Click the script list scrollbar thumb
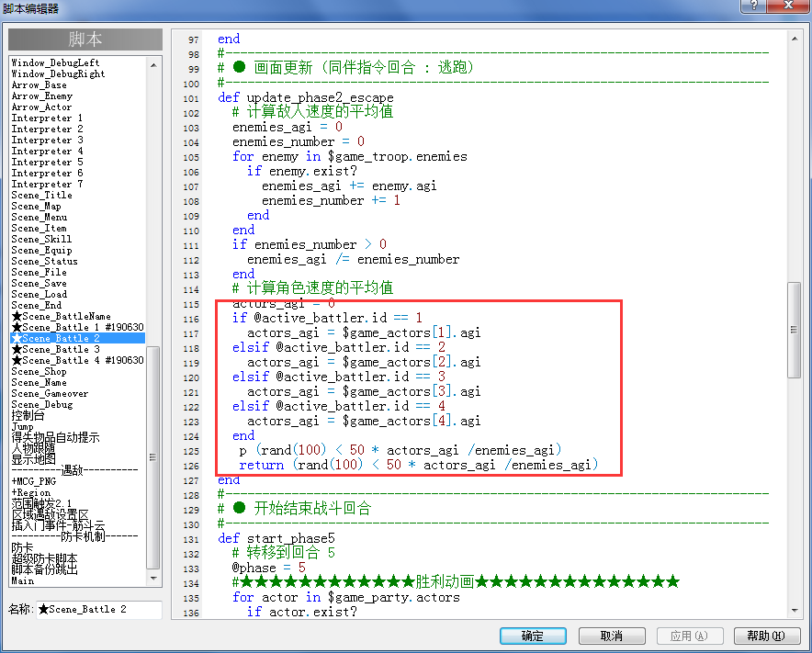812x653 pixels. [x=153, y=457]
